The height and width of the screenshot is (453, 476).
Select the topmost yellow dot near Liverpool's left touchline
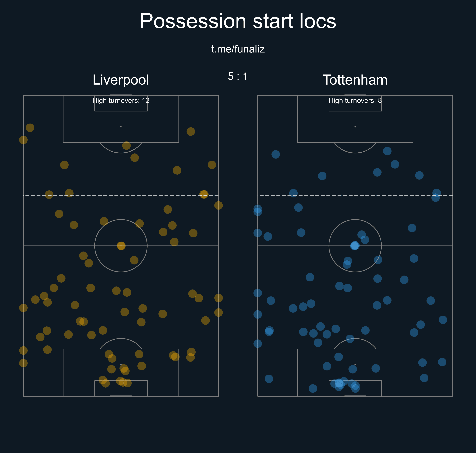coord(30,128)
